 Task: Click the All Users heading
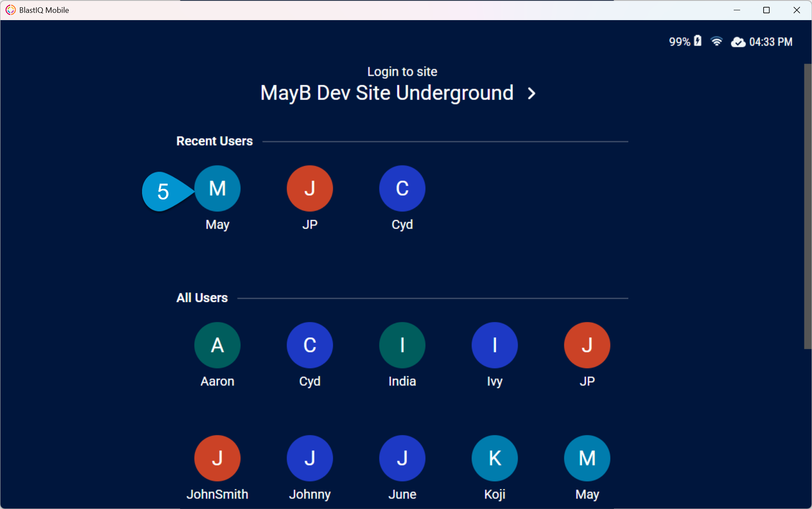202,298
